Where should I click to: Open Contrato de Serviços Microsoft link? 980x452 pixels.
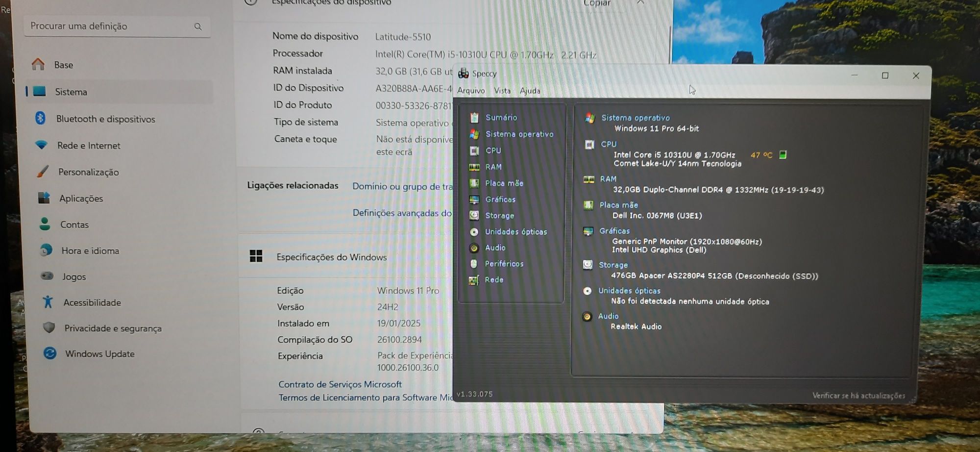pyautogui.click(x=340, y=384)
